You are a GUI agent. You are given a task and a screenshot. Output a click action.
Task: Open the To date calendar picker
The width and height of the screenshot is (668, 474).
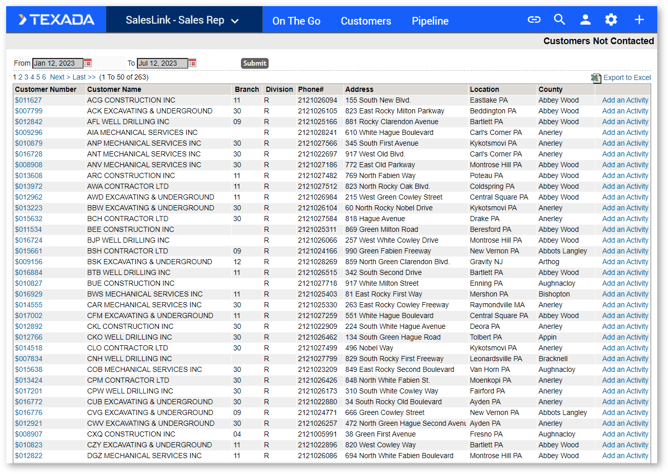(192, 63)
